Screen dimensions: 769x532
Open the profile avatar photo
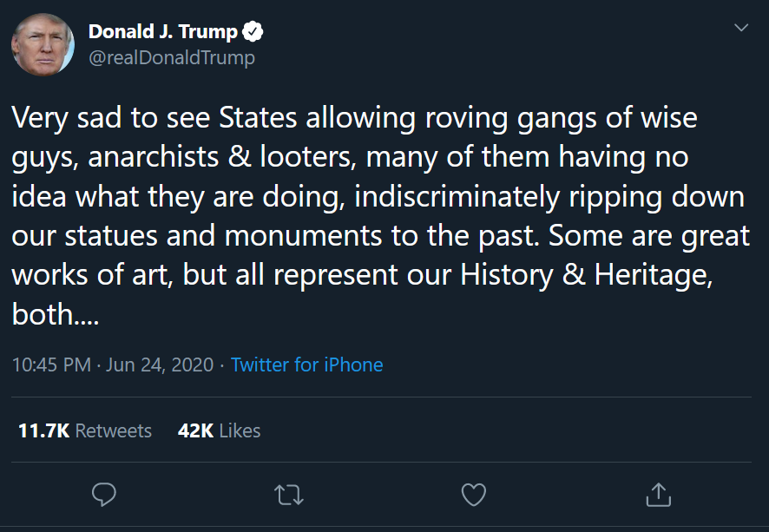point(43,44)
